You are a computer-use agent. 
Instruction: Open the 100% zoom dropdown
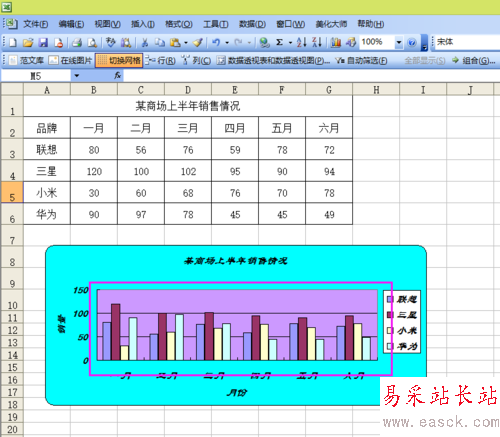399,43
